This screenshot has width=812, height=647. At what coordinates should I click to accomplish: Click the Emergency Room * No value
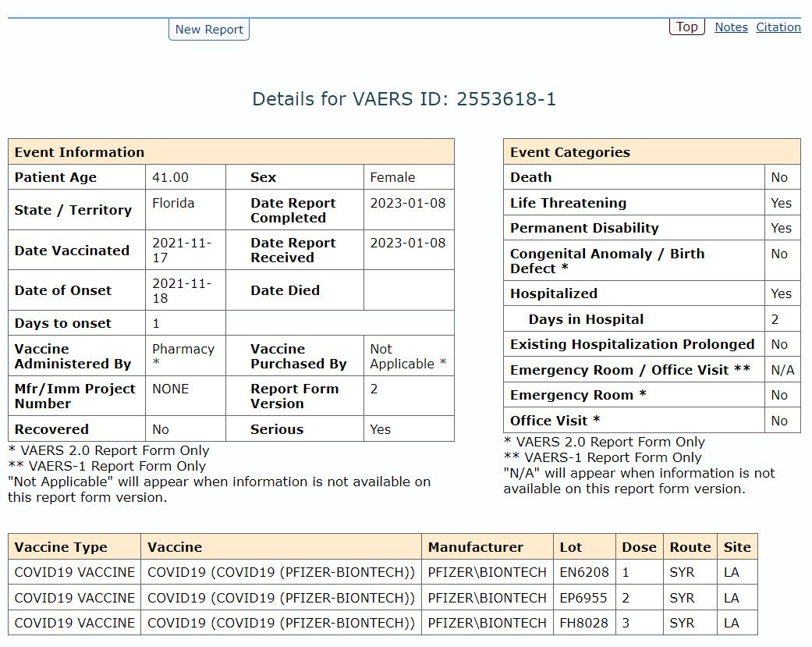[x=779, y=395]
